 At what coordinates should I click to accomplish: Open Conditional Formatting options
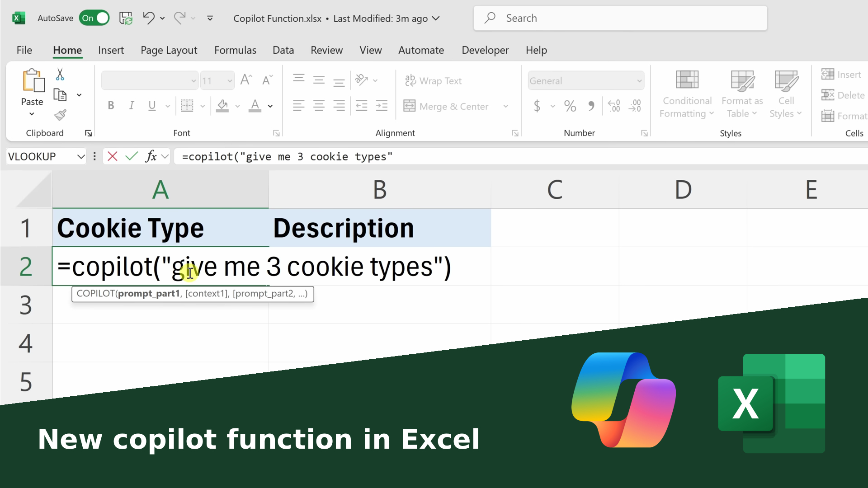(686, 93)
